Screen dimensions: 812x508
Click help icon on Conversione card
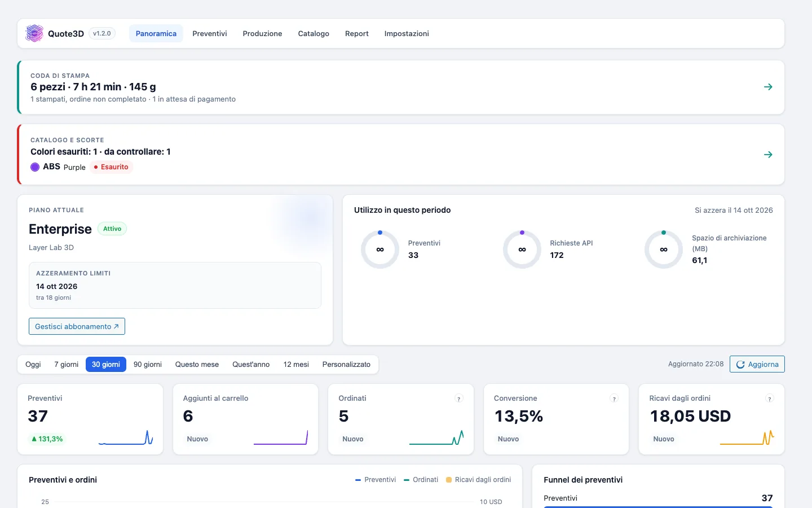tap(614, 398)
